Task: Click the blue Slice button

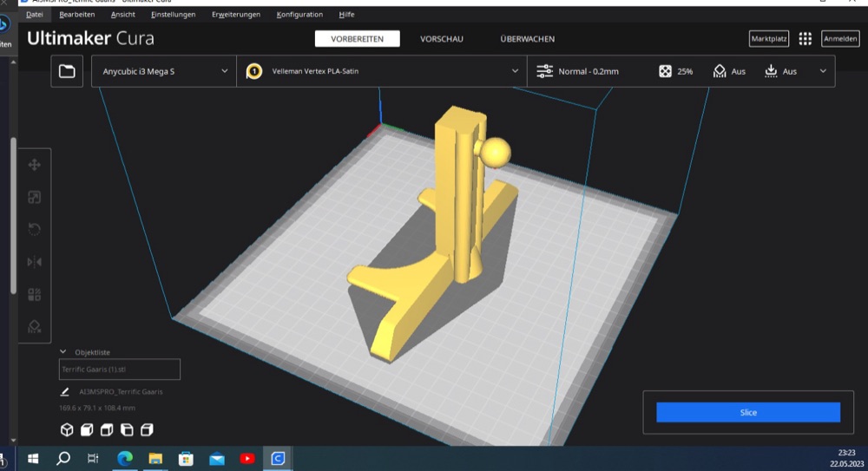Action: tap(748, 412)
